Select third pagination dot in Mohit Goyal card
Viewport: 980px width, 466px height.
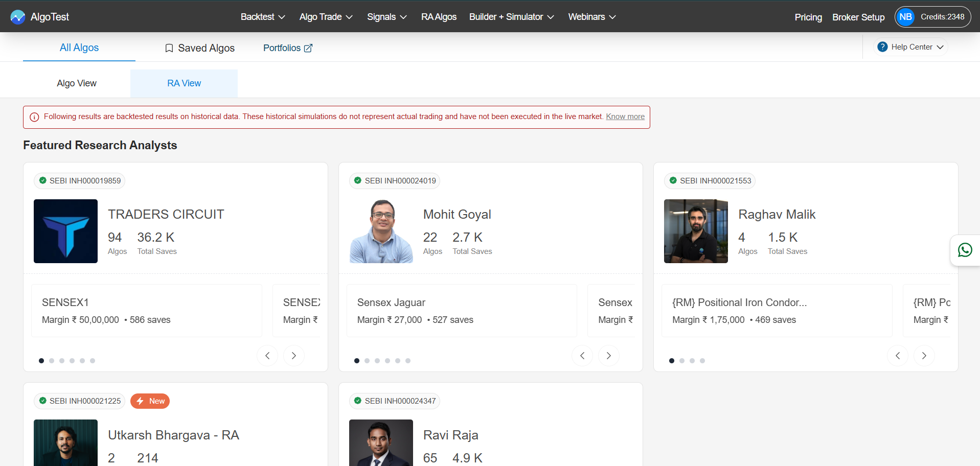377,361
